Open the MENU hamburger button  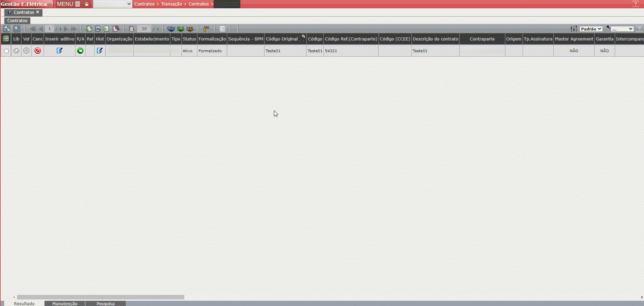coord(69,4)
